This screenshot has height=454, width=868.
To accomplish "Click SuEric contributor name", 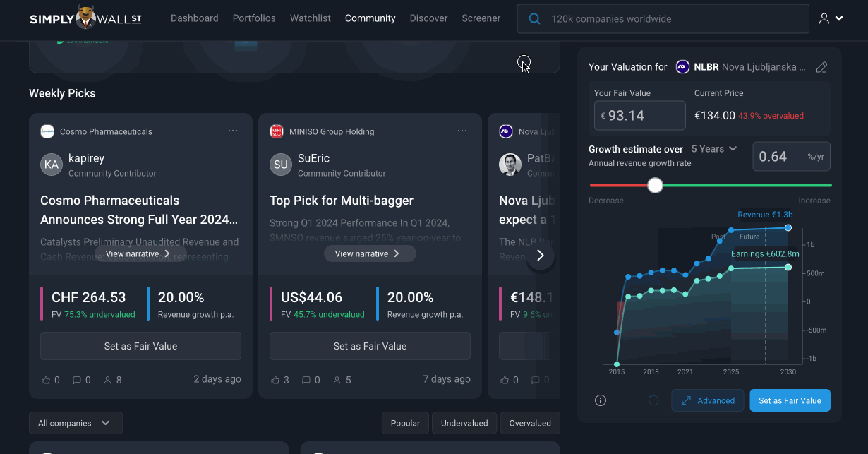I will tap(313, 158).
